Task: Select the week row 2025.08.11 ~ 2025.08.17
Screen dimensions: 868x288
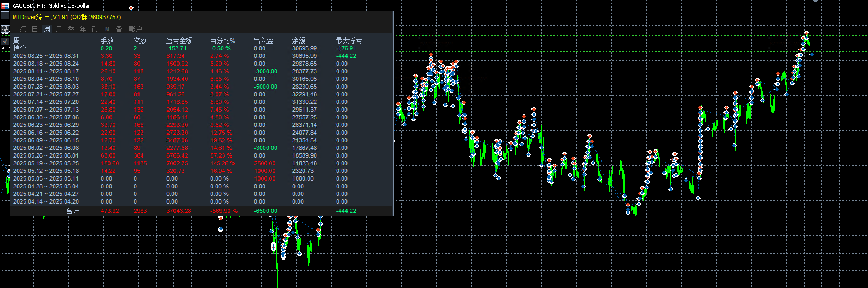Action: coord(46,71)
